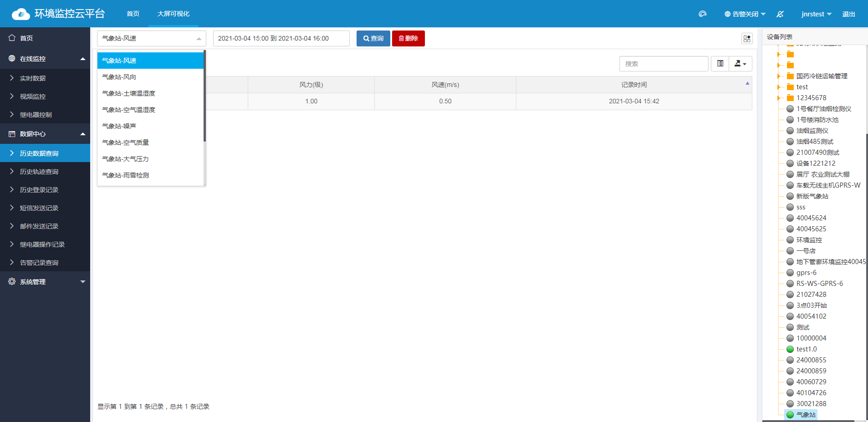This screenshot has height=422, width=868.
Task: Select 气象站-空气质量 from the dropdown list
Action: [x=126, y=142]
